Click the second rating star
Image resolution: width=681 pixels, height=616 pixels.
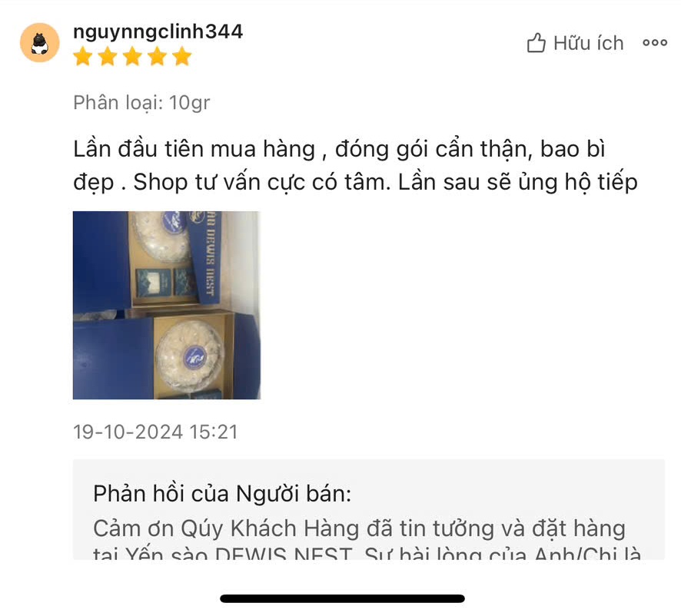pos(108,57)
